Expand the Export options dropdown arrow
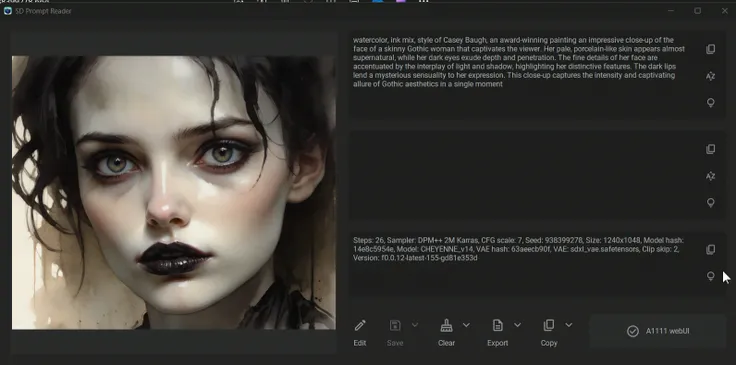This screenshot has width=736, height=365. coord(517,325)
